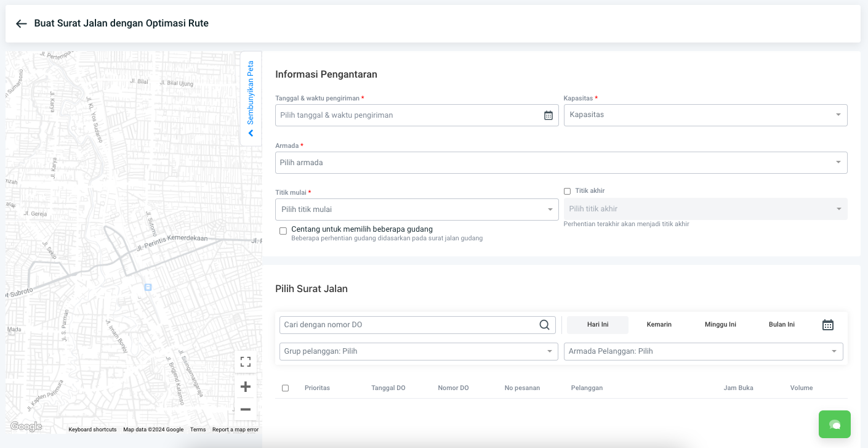Open the custom date range calendar icon
Image resolution: width=868 pixels, height=448 pixels.
tap(827, 325)
